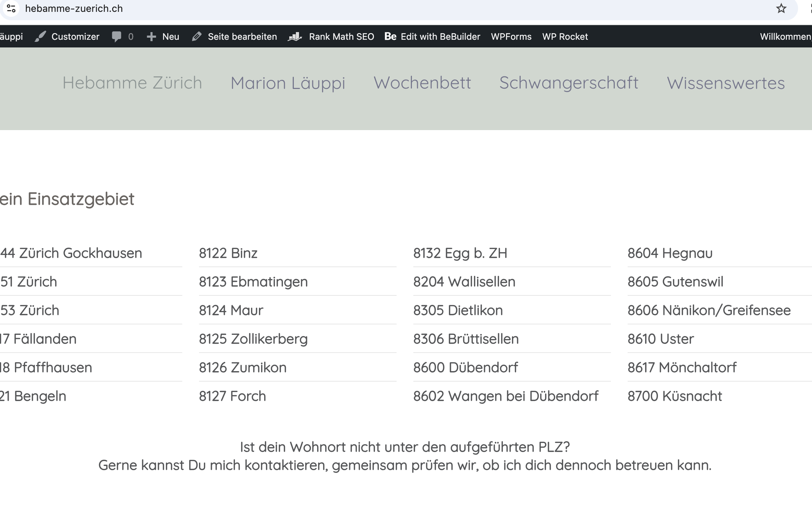Open Rank Math SEO chart icon
812x519 pixels.
(295, 36)
